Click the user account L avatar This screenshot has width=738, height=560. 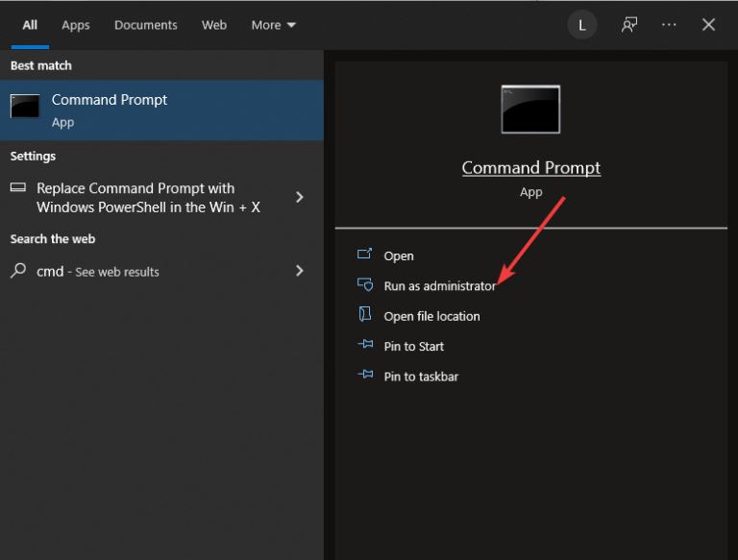581,25
